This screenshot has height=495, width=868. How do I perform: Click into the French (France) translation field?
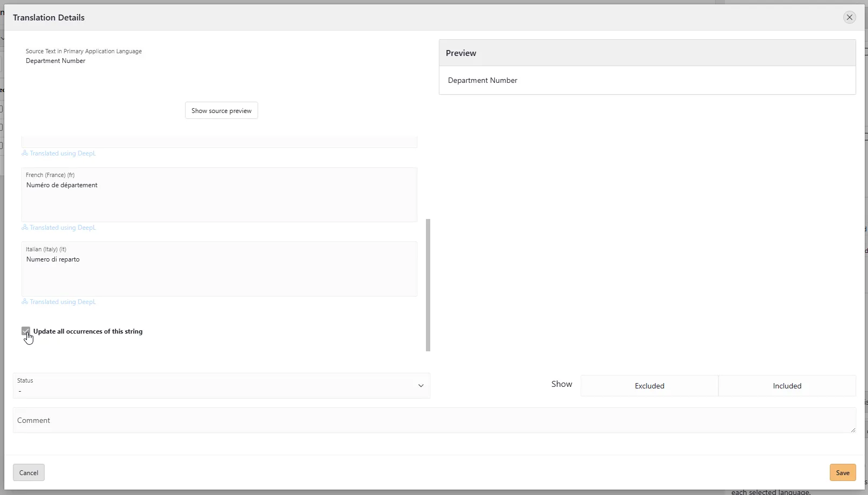click(x=219, y=199)
